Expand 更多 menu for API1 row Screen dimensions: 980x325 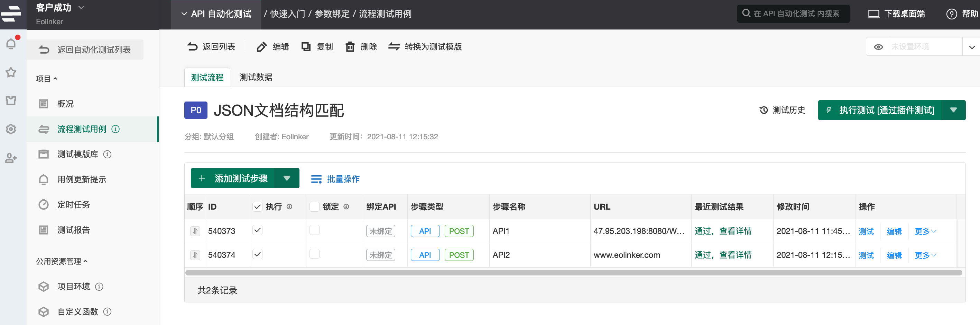coord(925,231)
